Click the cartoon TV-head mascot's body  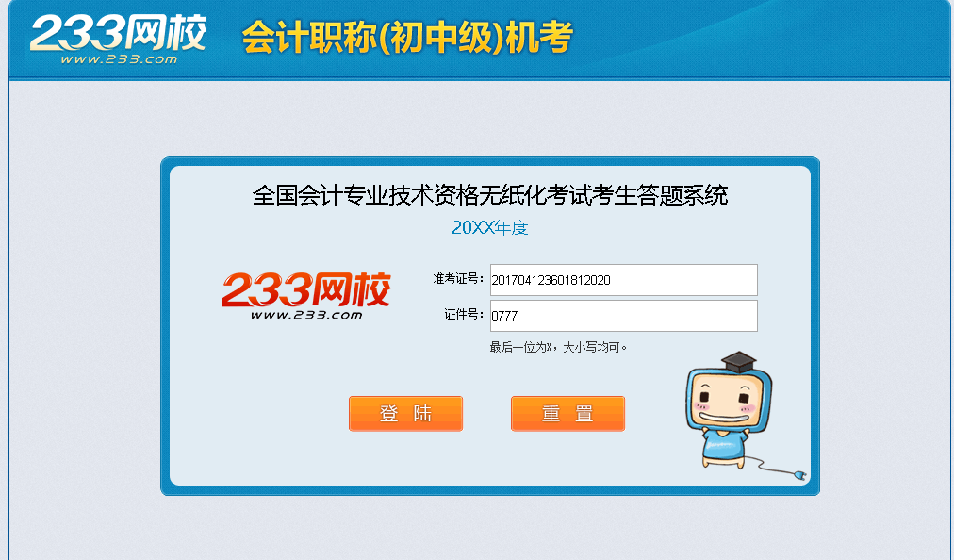724,449
